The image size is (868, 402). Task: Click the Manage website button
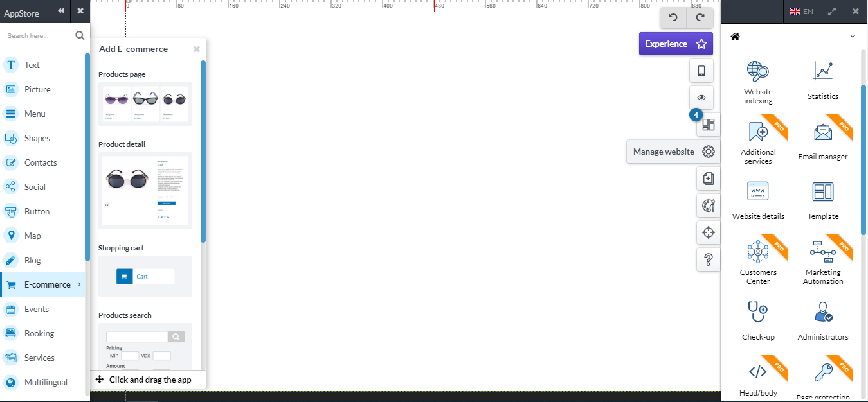click(x=673, y=152)
